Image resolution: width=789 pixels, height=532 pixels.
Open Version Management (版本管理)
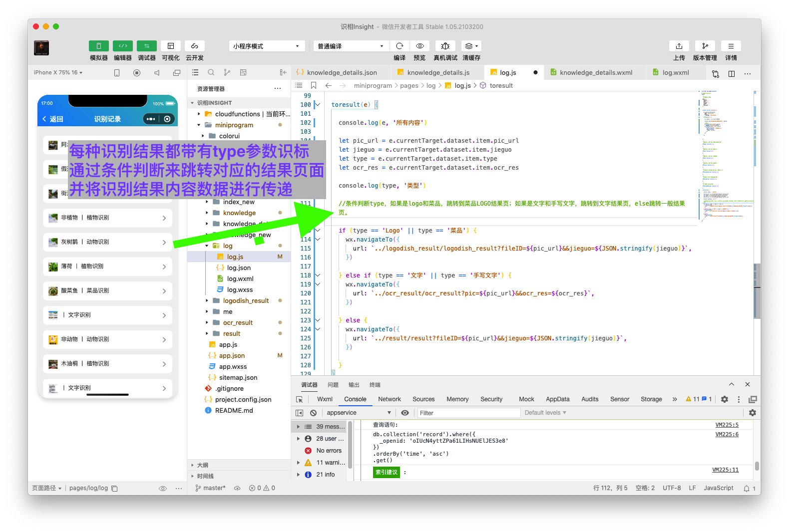click(x=705, y=46)
